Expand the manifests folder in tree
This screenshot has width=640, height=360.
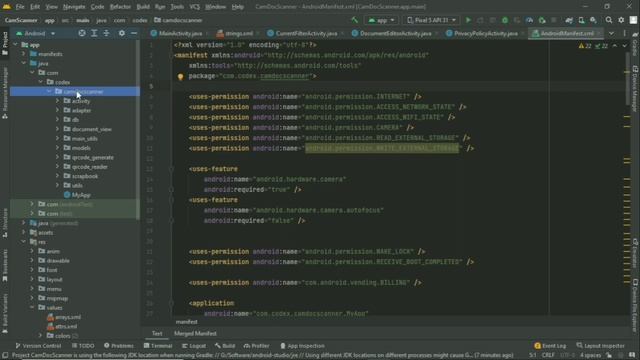[24, 54]
